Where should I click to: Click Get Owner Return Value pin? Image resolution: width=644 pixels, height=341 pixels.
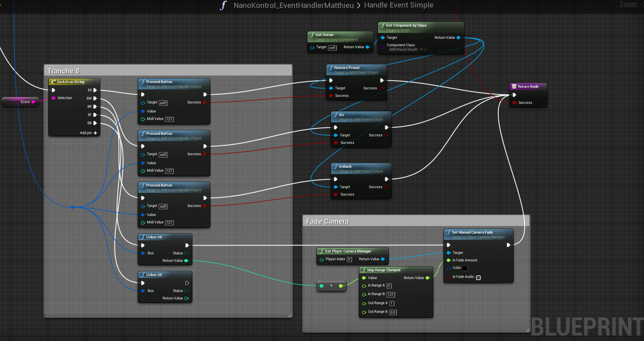368,47
